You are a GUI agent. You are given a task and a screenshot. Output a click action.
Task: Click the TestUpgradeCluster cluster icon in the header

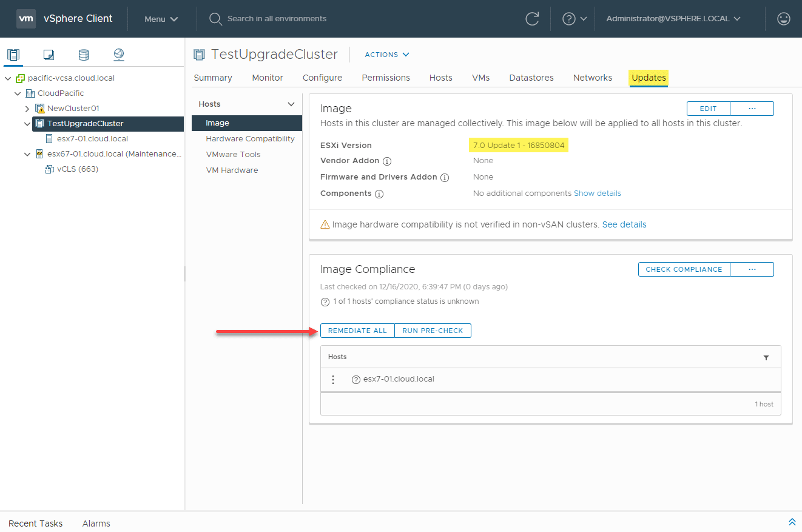(x=199, y=55)
